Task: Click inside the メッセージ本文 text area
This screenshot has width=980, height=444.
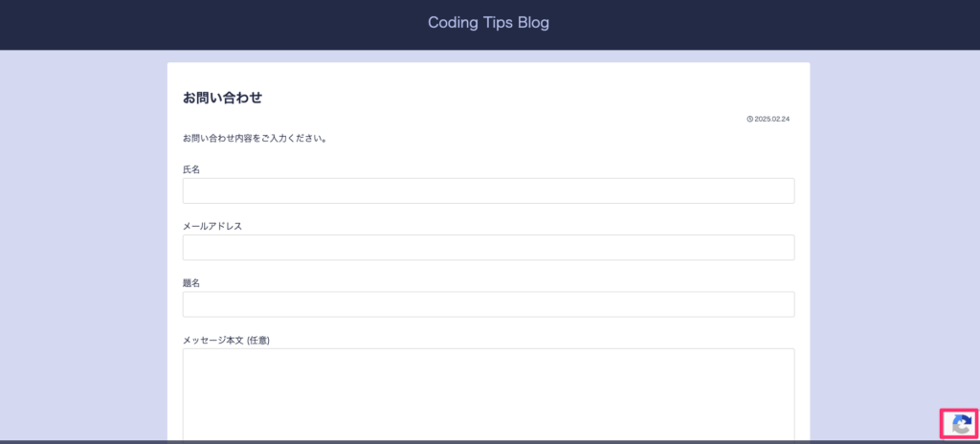Action: (489, 395)
